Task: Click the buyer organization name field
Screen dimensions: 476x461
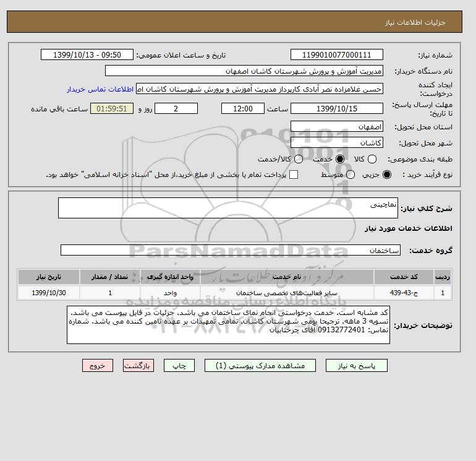Action: [x=244, y=71]
